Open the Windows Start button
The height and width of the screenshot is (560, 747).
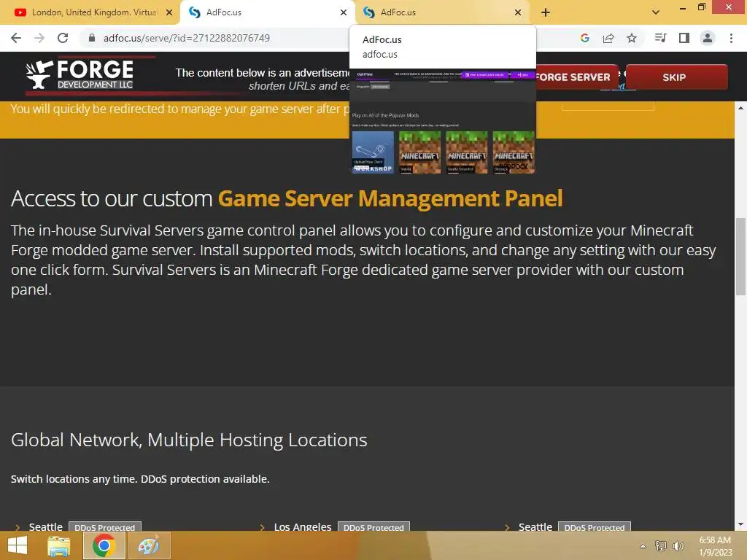click(18, 545)
